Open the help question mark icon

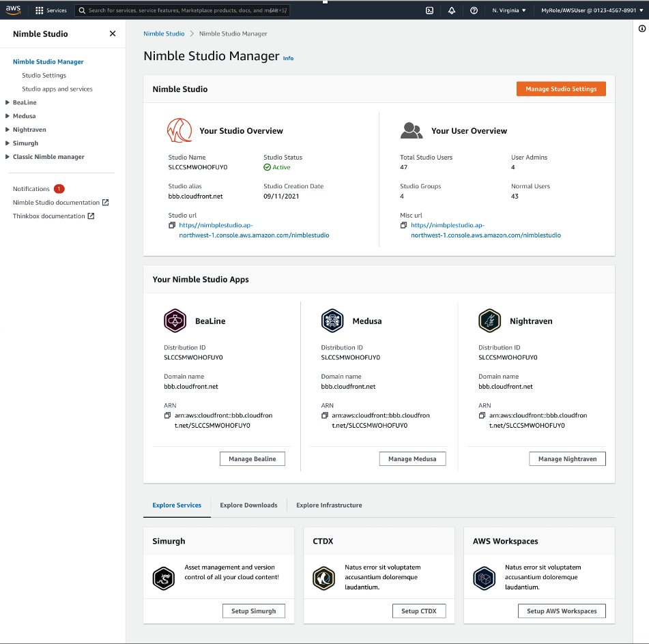(x=474, y=10)
